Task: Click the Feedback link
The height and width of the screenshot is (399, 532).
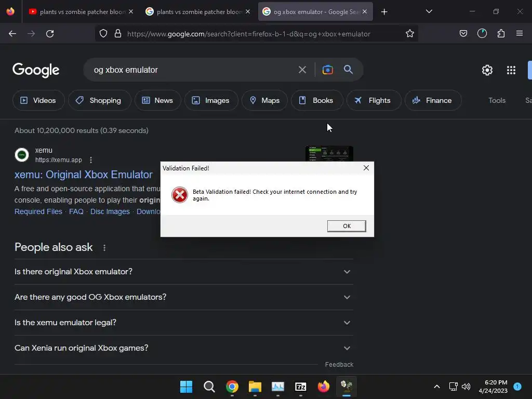Action: [x=339, y=364]
